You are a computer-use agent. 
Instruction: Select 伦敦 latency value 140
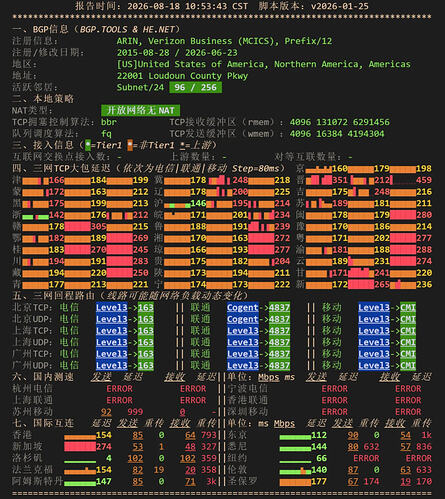[319, 470]
